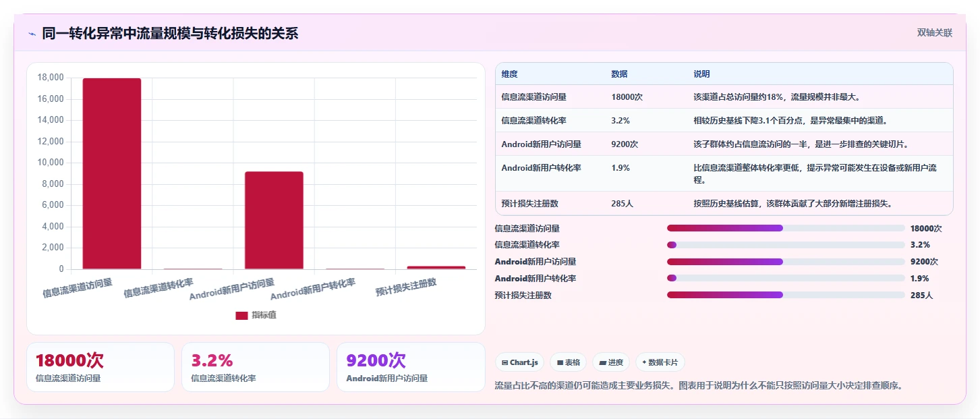Click the Android新用户访问量 progress bar
The height and width of the screenshot is (419, 980).
coord(786,262)
